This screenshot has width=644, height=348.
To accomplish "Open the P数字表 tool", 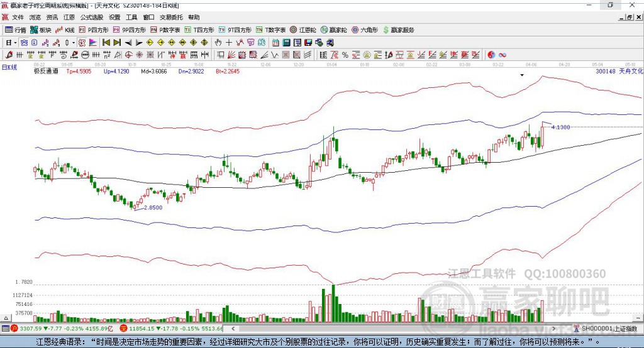I will click(165, 30).
